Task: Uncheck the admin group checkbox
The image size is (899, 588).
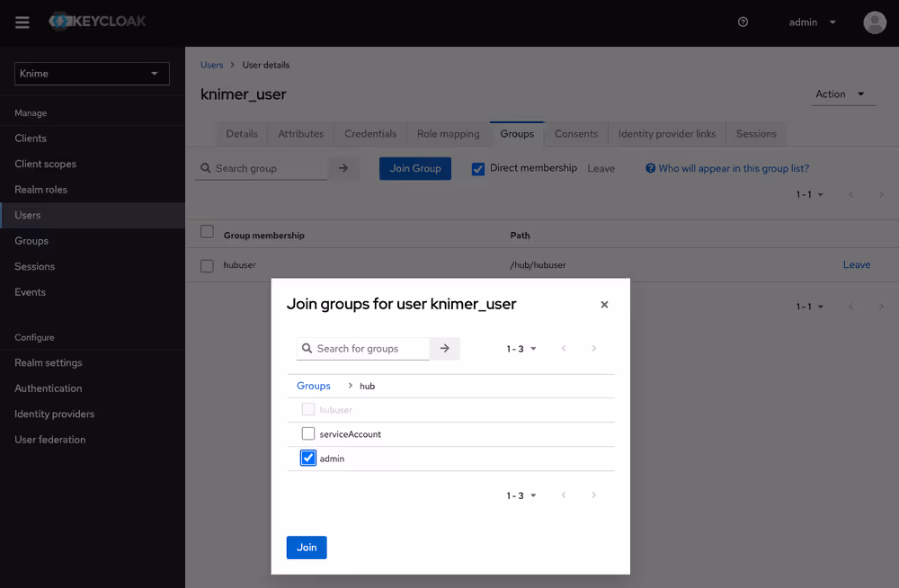Action: click(x=308, y=458)
